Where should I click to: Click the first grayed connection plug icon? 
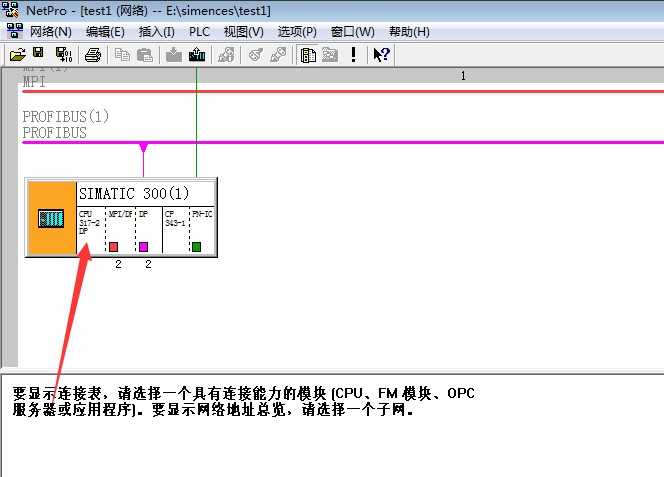[x=255, y=55]
